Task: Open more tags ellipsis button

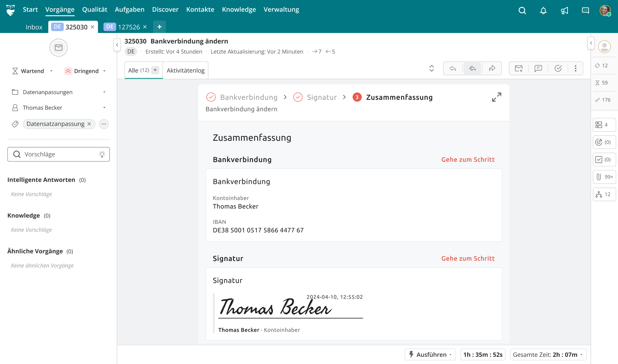Action: pos(104,124)
